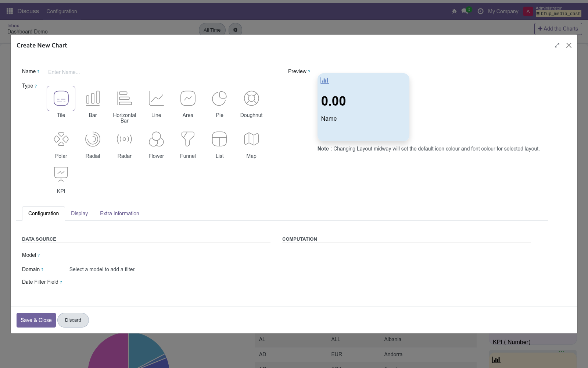
Task: Open the apps grid menu icon
Action: point(10,11)
